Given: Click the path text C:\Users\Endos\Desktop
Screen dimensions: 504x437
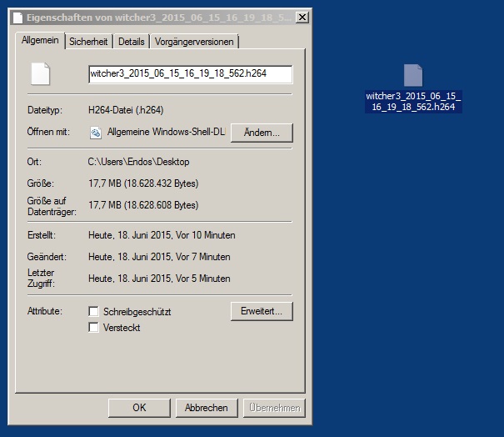Looking at the screenshot, I should (138, 162).
